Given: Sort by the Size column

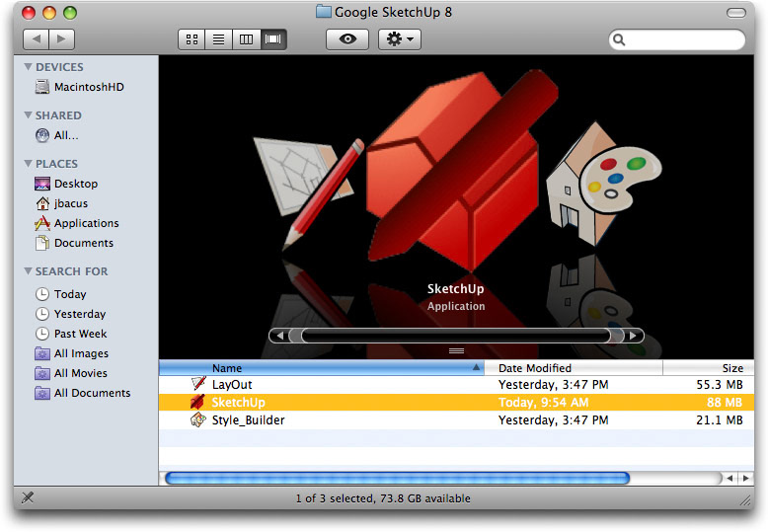Looking at the screenshot, I should coord(709,368).
